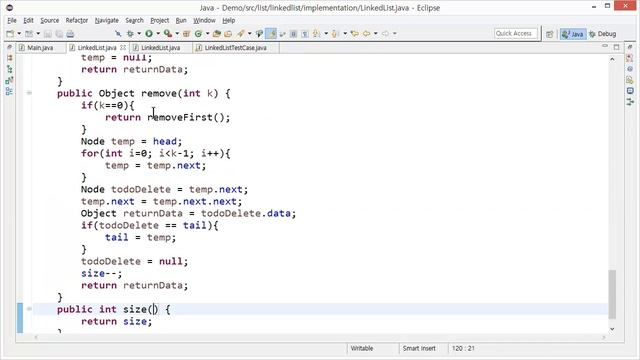The height and width of the screenshot is (360, 640).
Task: Open the Forward history dropdown arrow
Action: pos(394,33)
